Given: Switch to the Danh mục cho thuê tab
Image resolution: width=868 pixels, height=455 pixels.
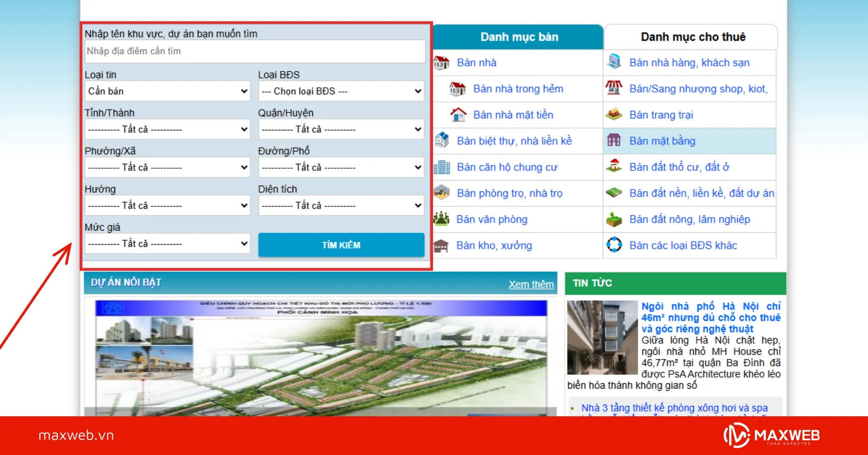Looking at the screenshot, I should pos(692,37).
